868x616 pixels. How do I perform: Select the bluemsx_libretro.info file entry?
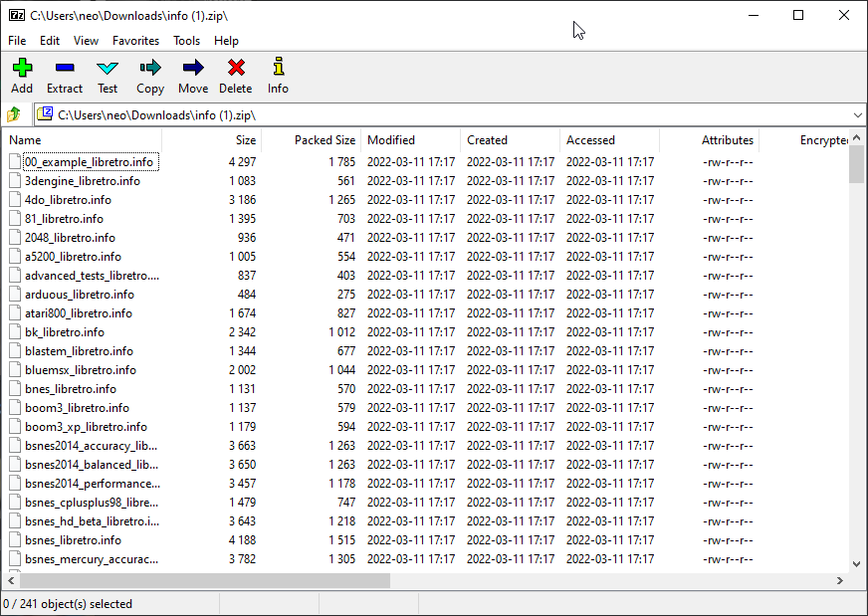(80, 370)
